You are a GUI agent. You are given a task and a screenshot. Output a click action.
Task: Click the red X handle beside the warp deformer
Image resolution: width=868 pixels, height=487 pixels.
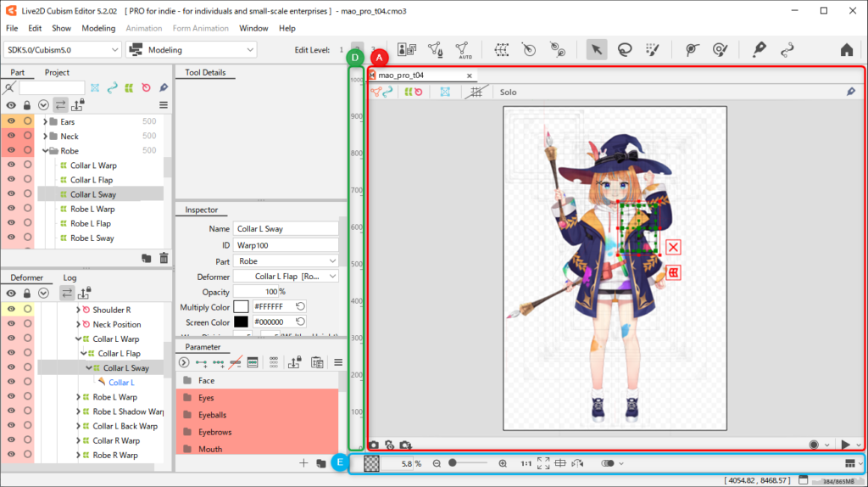(x=673, y=247)
